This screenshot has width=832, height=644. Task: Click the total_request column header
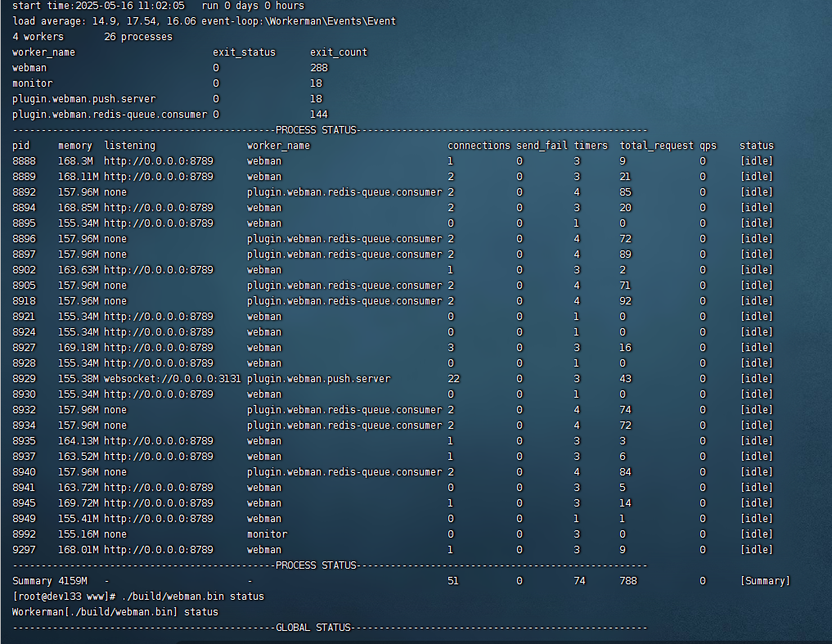tap(656, 146)
